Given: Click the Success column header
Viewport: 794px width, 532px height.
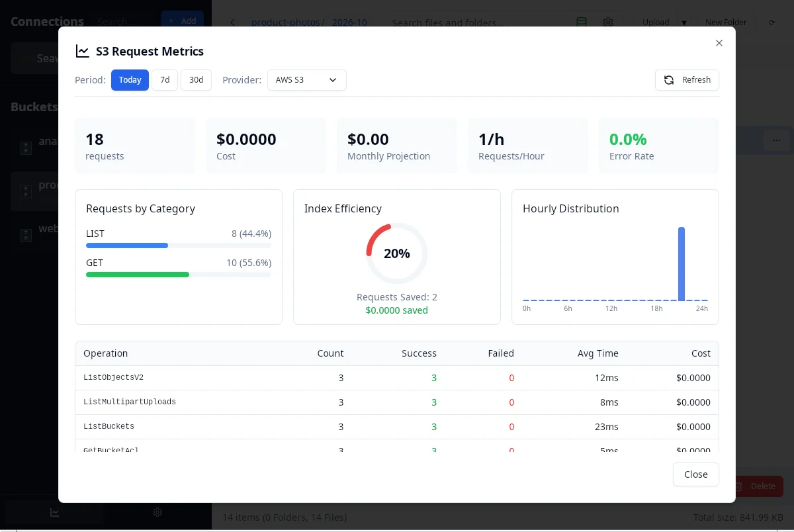Looking at the screenshot, I should point(419,353).
